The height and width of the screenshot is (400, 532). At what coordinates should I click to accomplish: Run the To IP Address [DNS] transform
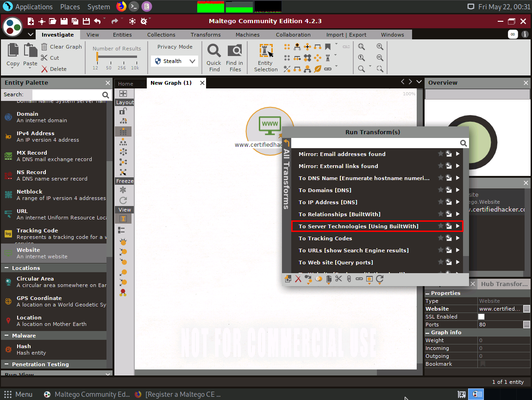(377, 202)
